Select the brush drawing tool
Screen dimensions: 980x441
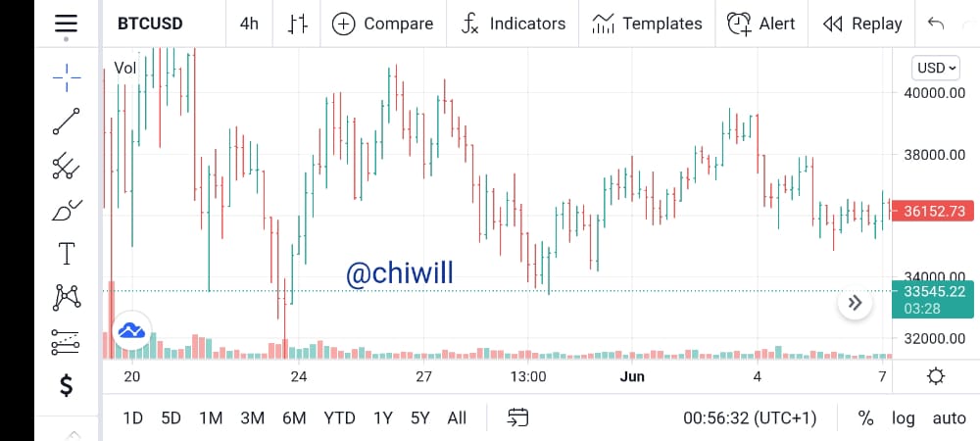coord(67,211)
